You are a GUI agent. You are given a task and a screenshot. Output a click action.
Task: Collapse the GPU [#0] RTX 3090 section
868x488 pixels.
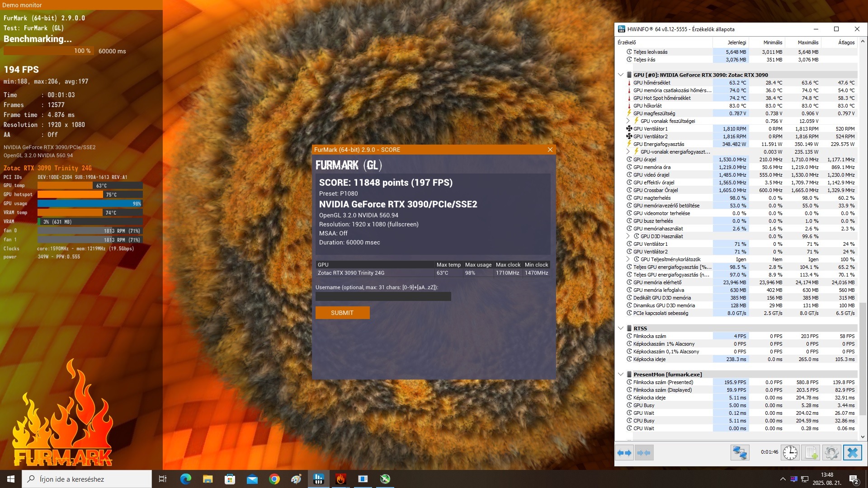click(x=621, y=75)
